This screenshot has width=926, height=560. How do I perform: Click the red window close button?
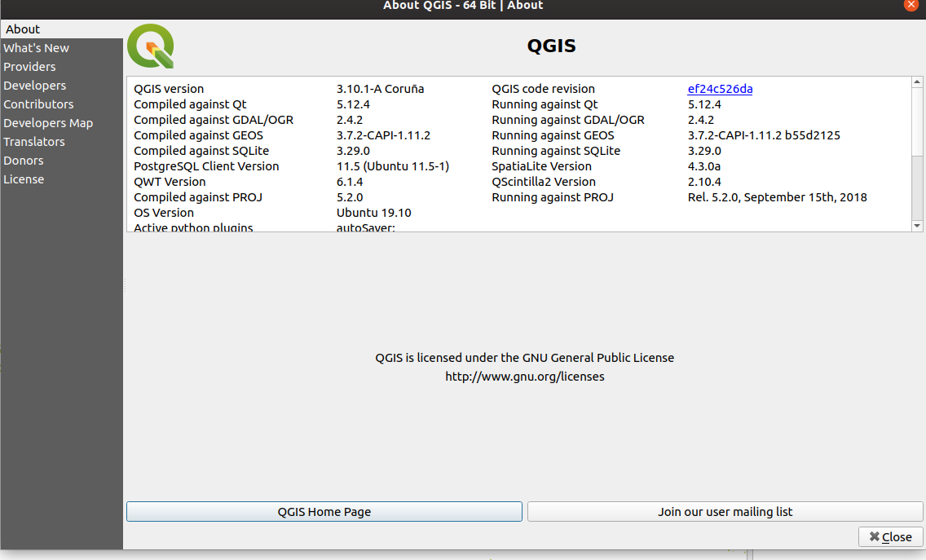[x=911, y=6]
